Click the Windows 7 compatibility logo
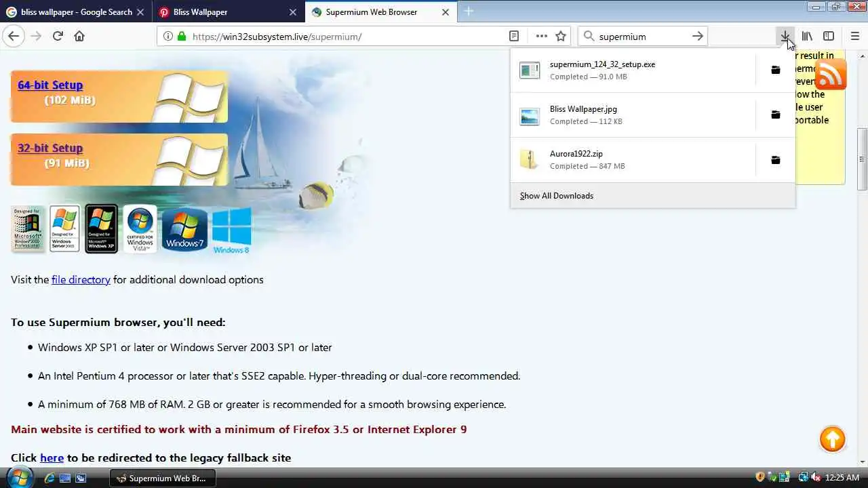Screen dimensions: 868x488 coord(184,230)
